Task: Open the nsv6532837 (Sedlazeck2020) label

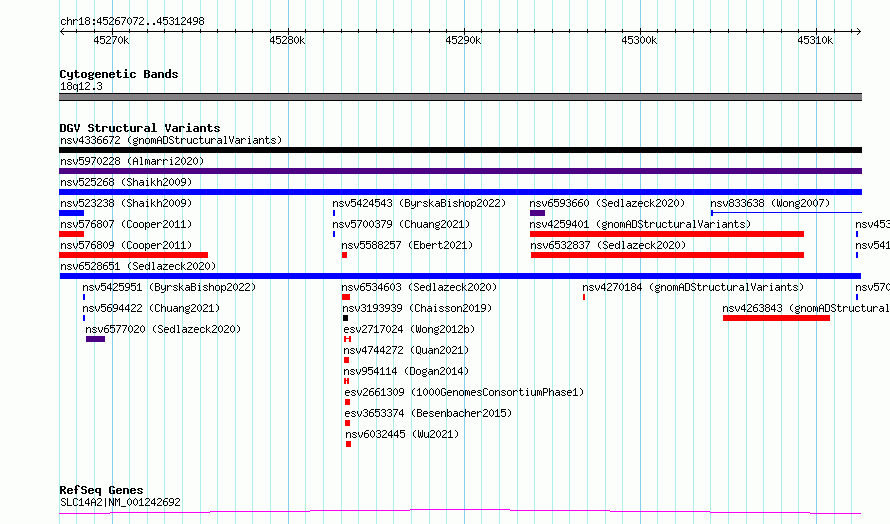Action: (608, 245)
